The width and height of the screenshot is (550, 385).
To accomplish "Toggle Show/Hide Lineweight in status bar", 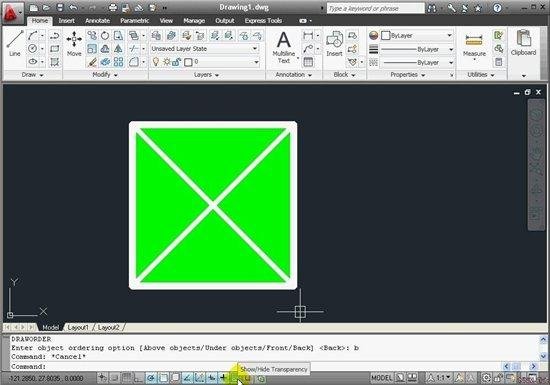I will click(x=223, y=378).
